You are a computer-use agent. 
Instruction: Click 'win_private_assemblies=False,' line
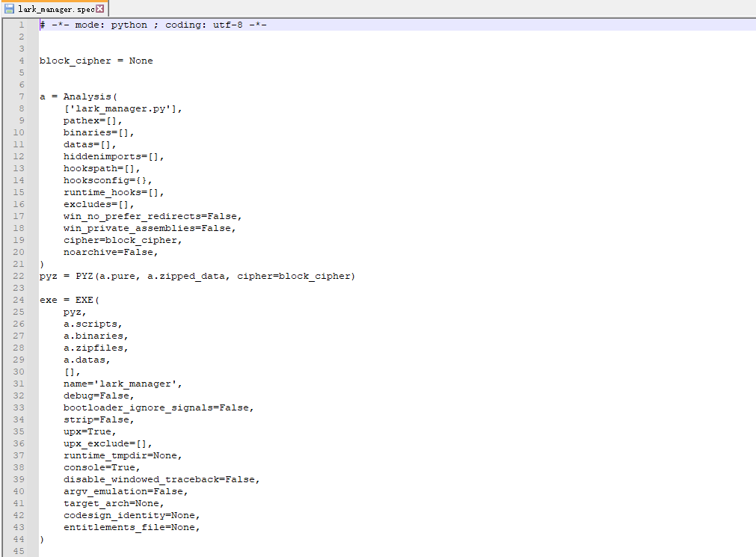point(150,228)
